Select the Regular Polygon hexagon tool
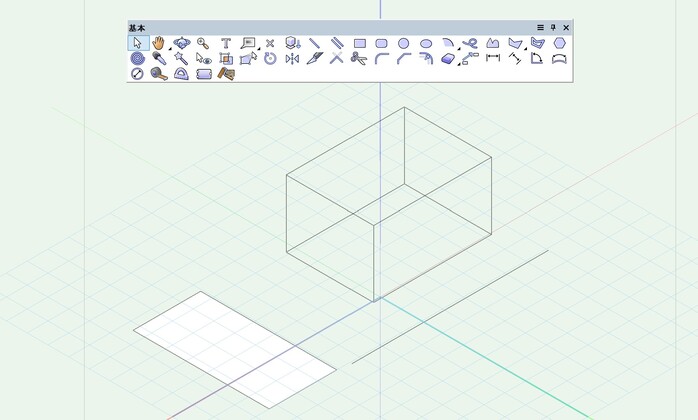This screenshot has width=698, height=420. [x=560, y=43]
